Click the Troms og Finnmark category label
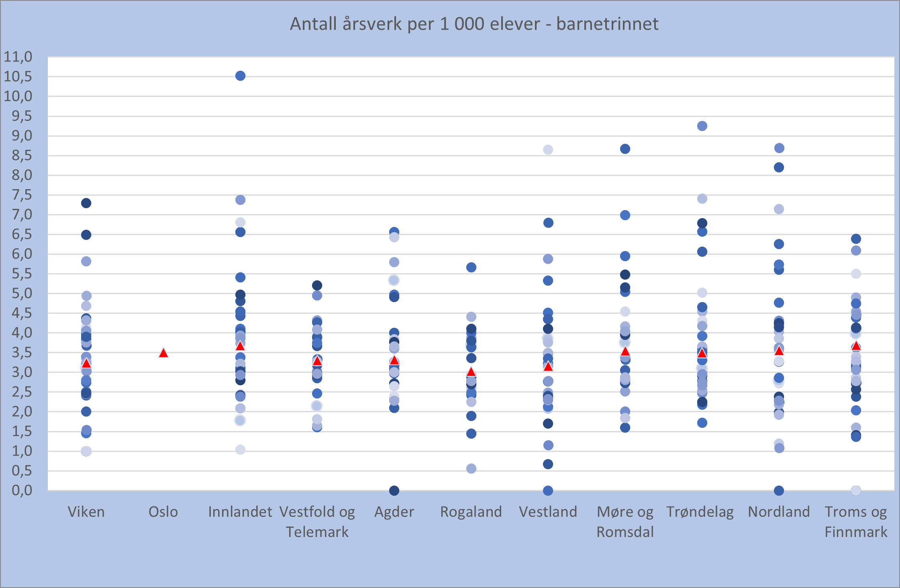 coord(856,521)
